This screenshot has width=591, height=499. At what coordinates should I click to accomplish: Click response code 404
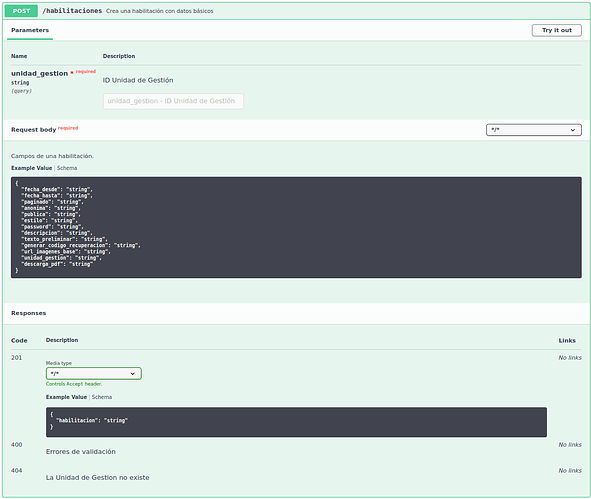[17, 471]
